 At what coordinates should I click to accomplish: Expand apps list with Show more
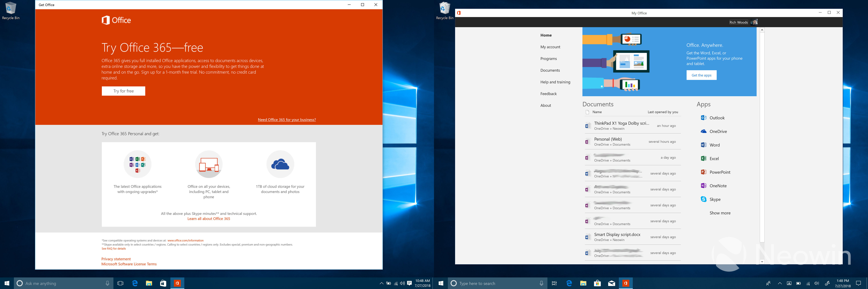coord(720,213)
